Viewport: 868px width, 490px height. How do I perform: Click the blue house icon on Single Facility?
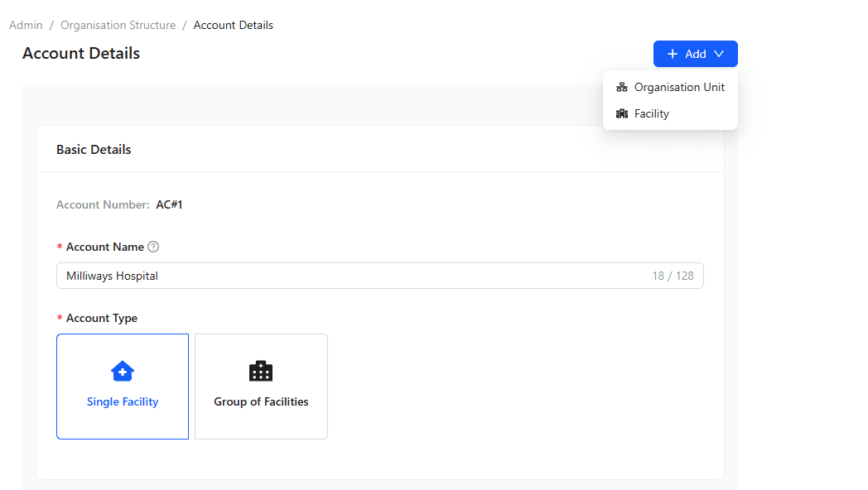(122, 371)
